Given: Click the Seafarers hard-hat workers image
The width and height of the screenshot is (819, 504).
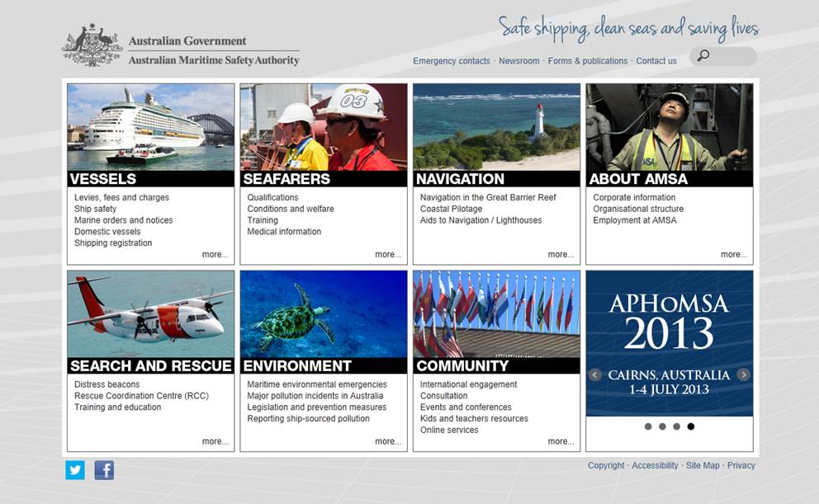Looking at the screenshot, I should coord(324,127).
